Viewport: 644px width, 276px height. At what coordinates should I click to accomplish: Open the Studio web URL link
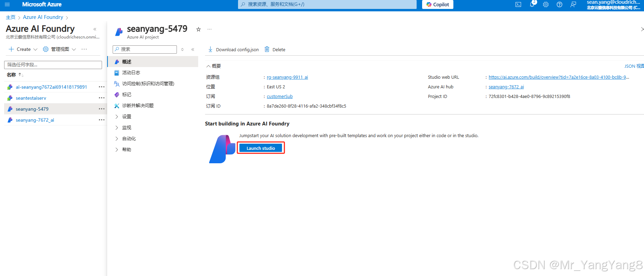point(559,77)
